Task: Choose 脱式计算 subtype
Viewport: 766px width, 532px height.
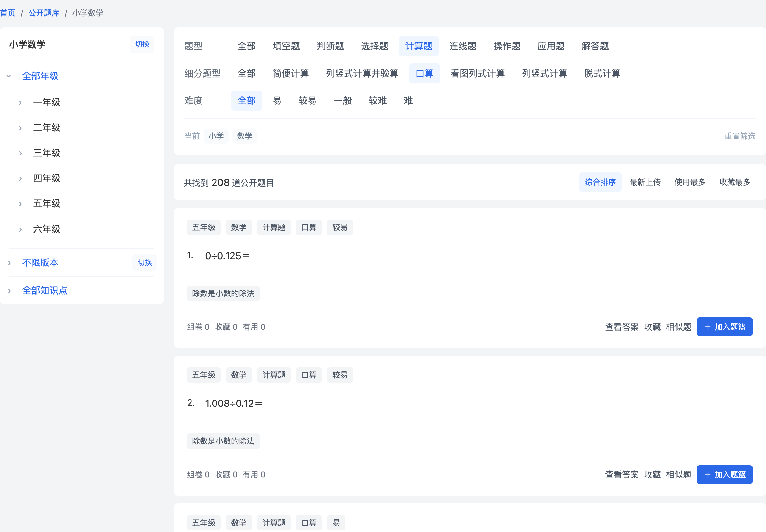Action: [602, 73]
